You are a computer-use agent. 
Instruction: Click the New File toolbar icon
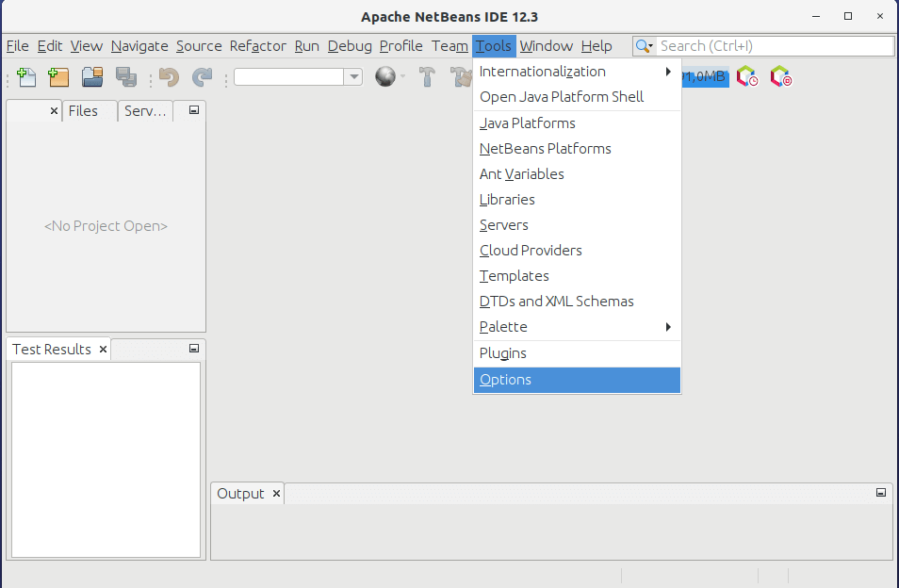tap(26, 76)
